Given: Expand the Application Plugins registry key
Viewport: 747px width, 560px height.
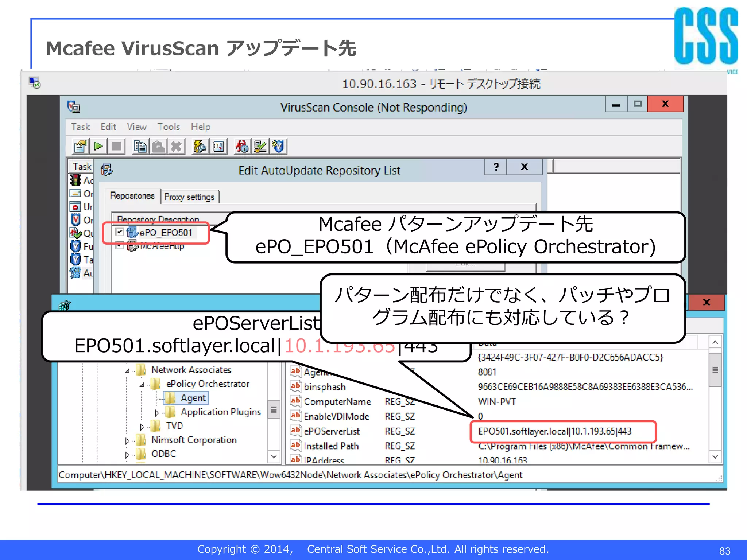Looking at the screenshot, I should coord(157,413).
